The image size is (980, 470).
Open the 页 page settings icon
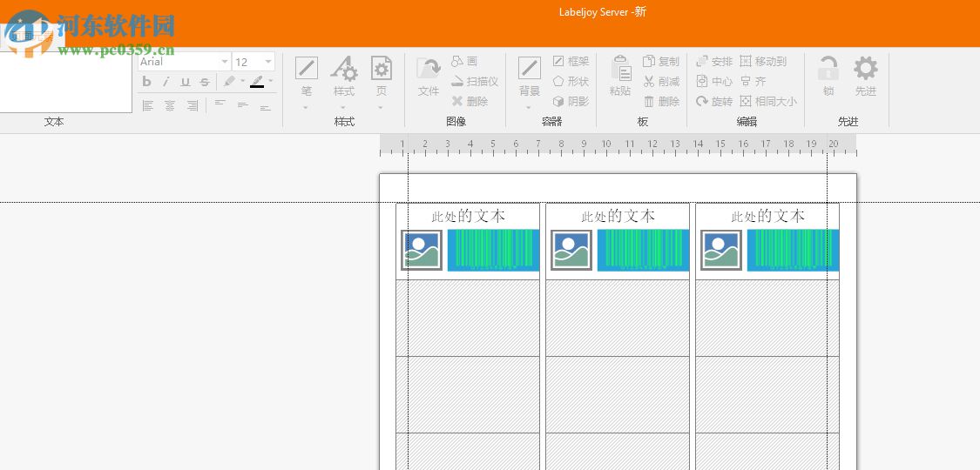(382, 68)
